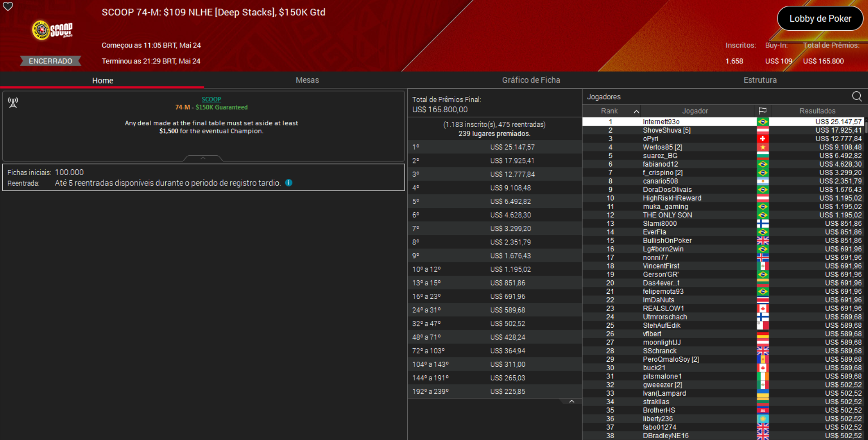Image resolution: width=868 pixels, height=440 pixels.
Task: Open the Mesas tab
Action: click(307, 80)
